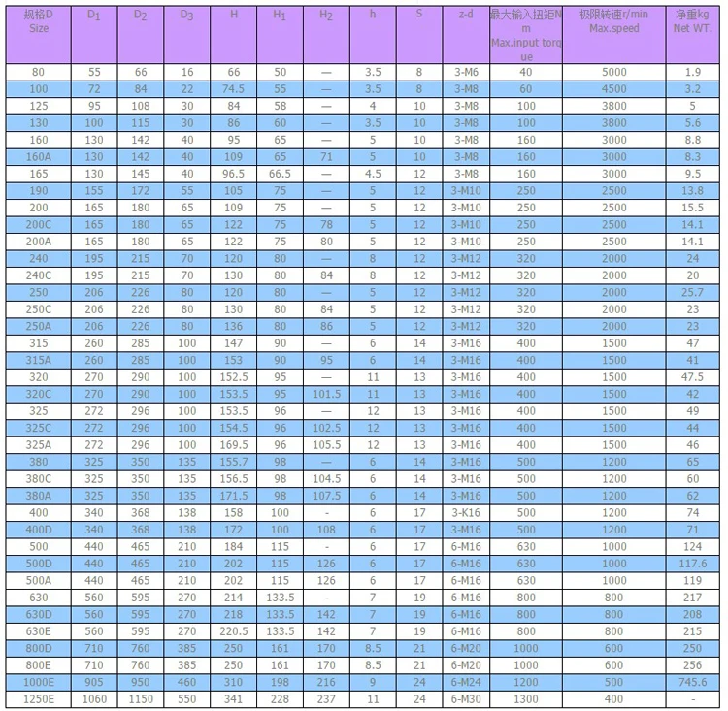This screenshot has height=711, width=728.
Task: Click the 3-M6 cell in the 80 row
Action: [x=466, y=72]
